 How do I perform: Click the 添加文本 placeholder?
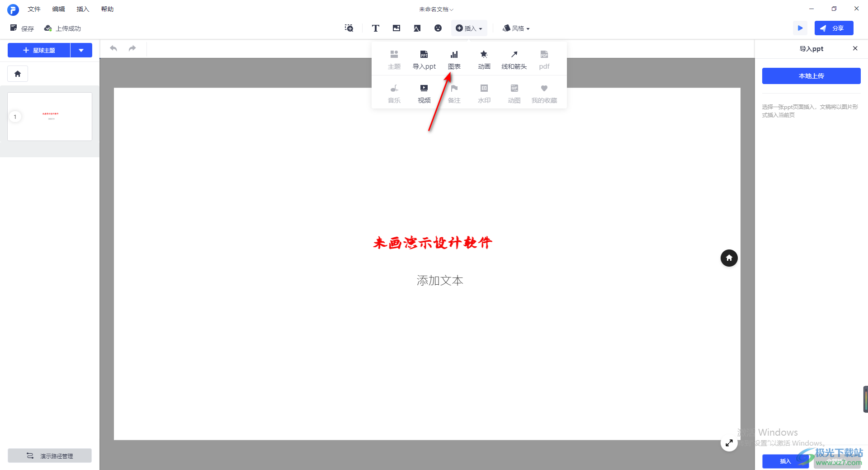440,281
